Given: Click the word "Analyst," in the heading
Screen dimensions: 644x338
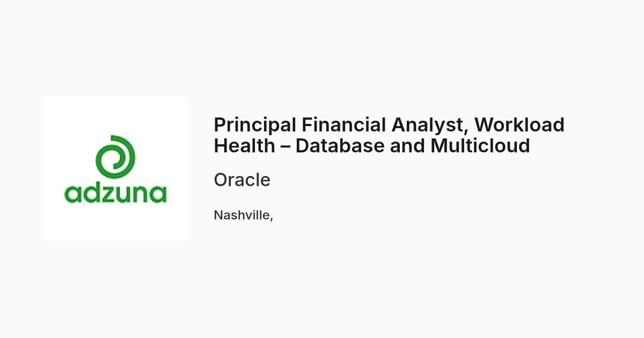Looking at the screenshot, I should (430, 125).
